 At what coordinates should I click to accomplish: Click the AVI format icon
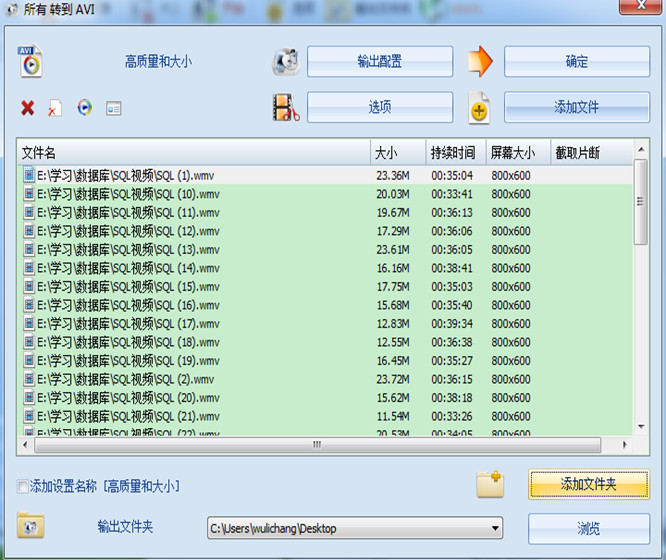click(x=30, y=62)
